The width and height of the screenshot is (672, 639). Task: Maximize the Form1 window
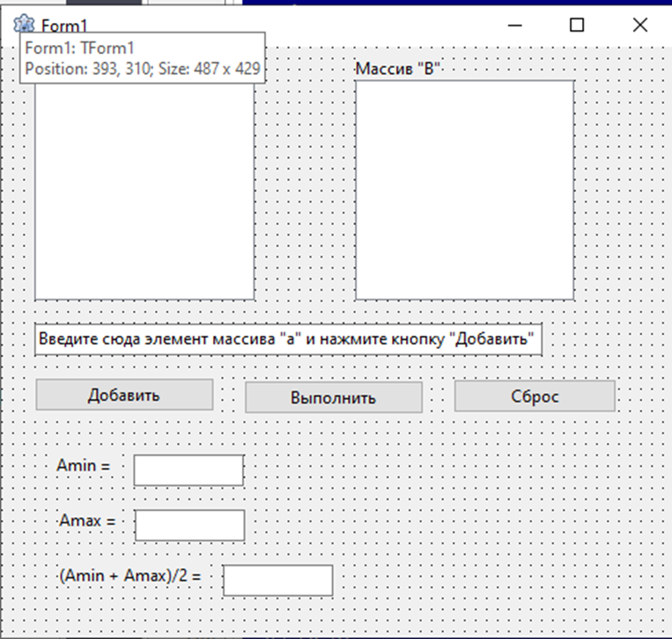(x=577, y=26)
